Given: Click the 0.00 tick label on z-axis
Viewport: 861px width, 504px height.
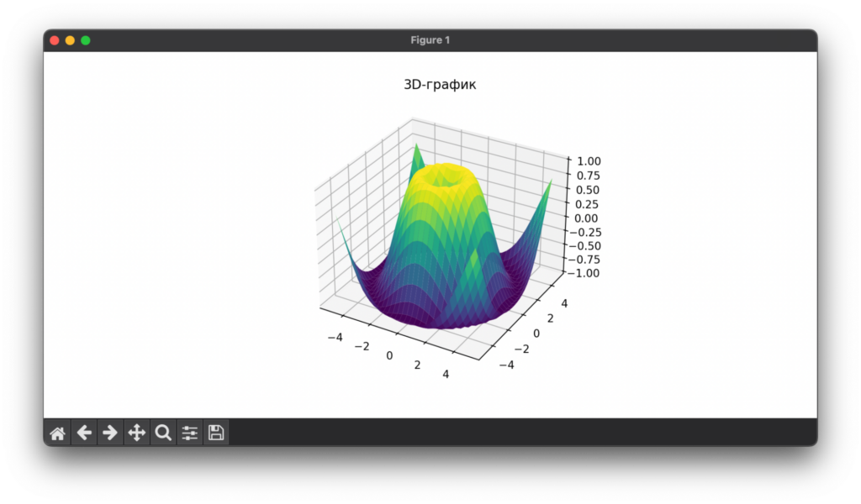Looking at the screenshot, I should tap(588, 218).
